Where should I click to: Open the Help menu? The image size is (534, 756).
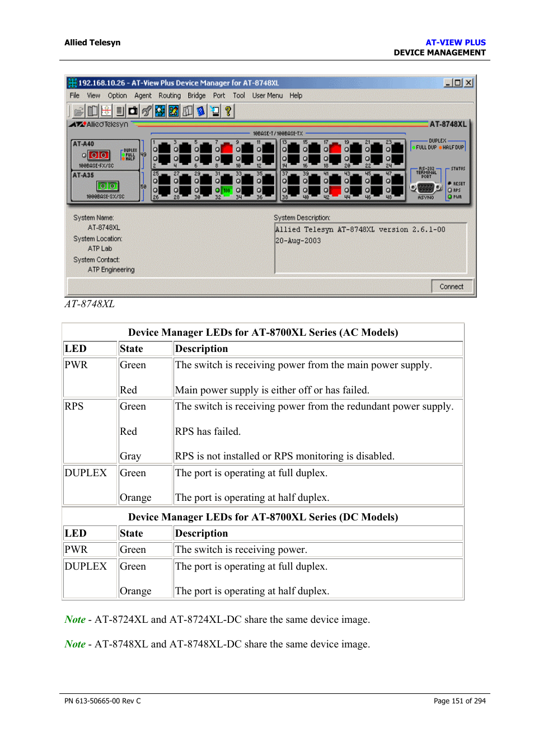296,96
